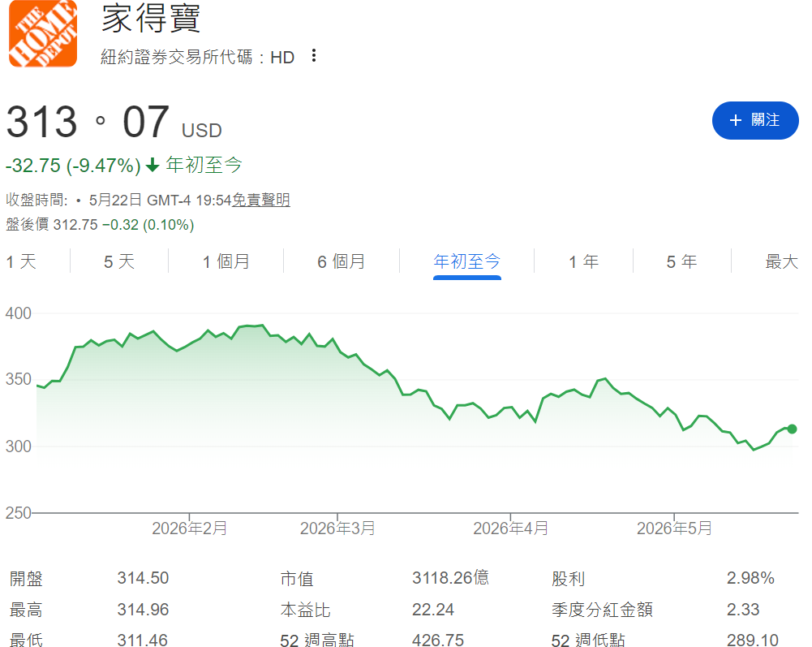Open the 免責聲明 disclaimer link
Image resolution: width=812 pixels, height=647 pixels.
pyautogui.click(x=261, y=201)
